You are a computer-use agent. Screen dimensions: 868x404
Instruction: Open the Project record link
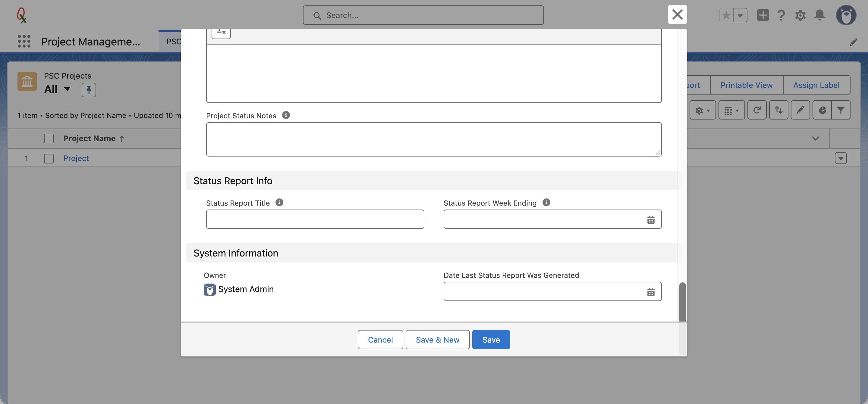pos(76,158)
